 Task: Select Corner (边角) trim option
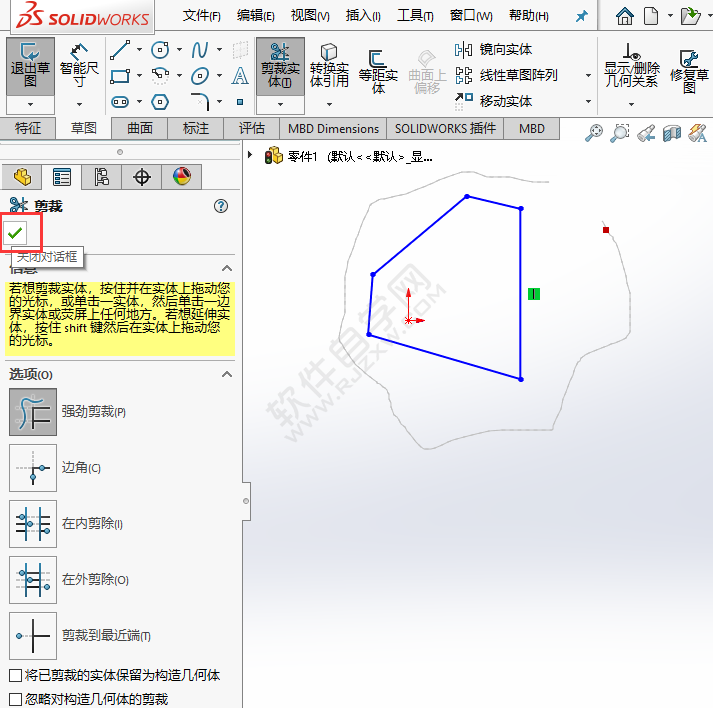pos(33,468)
